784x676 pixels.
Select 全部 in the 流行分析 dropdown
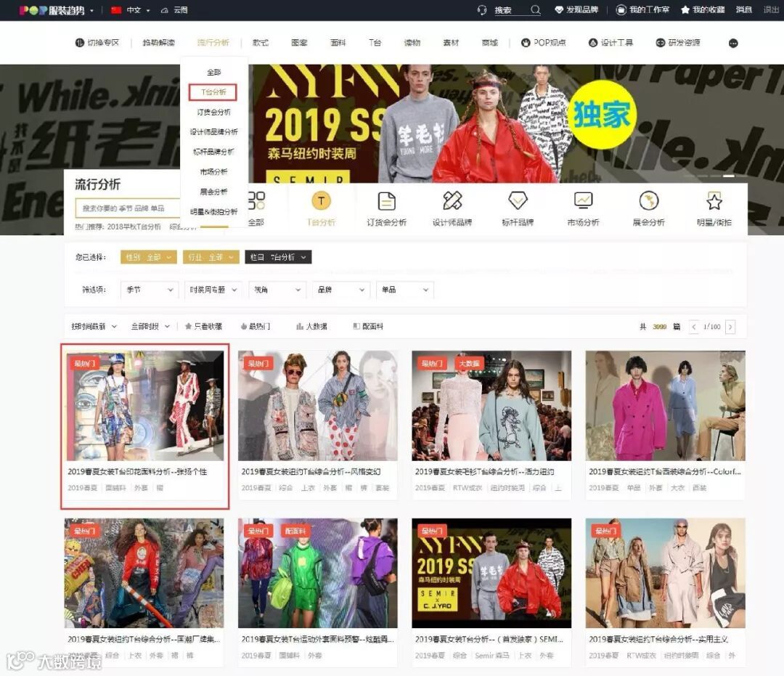(214, 73)
